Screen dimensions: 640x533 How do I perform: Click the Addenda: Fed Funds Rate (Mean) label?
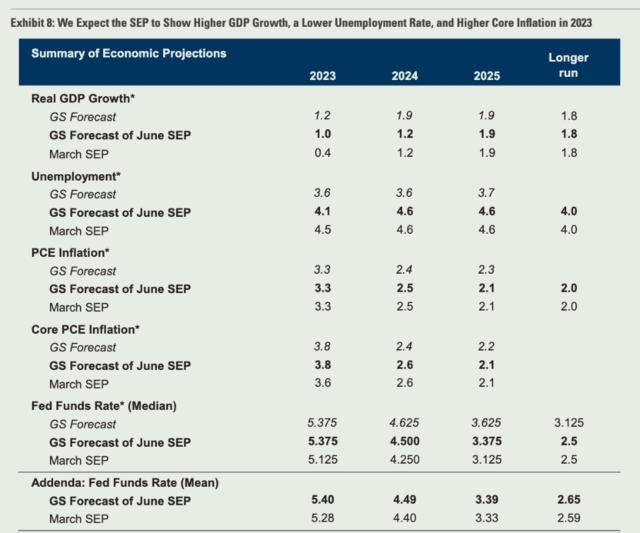point(125,483)
